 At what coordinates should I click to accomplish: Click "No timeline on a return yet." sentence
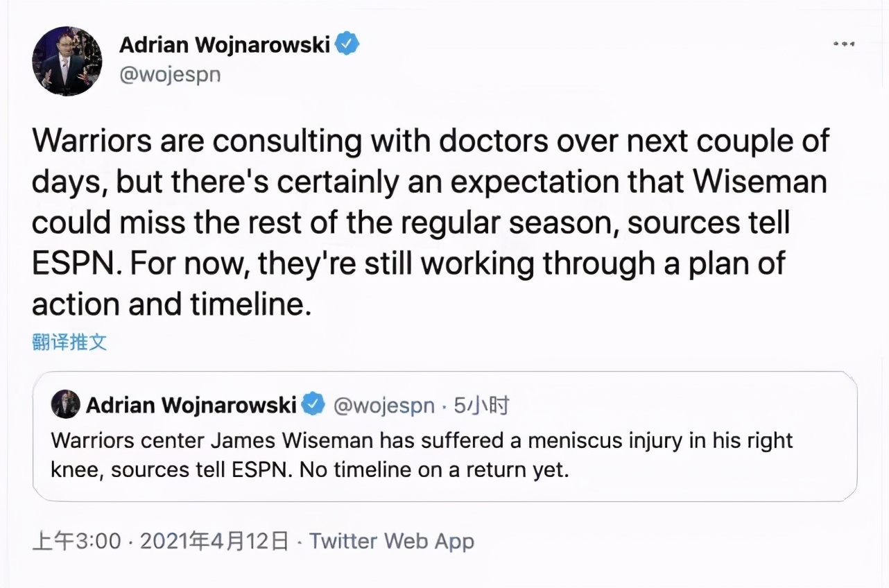[x=435, y=469]
